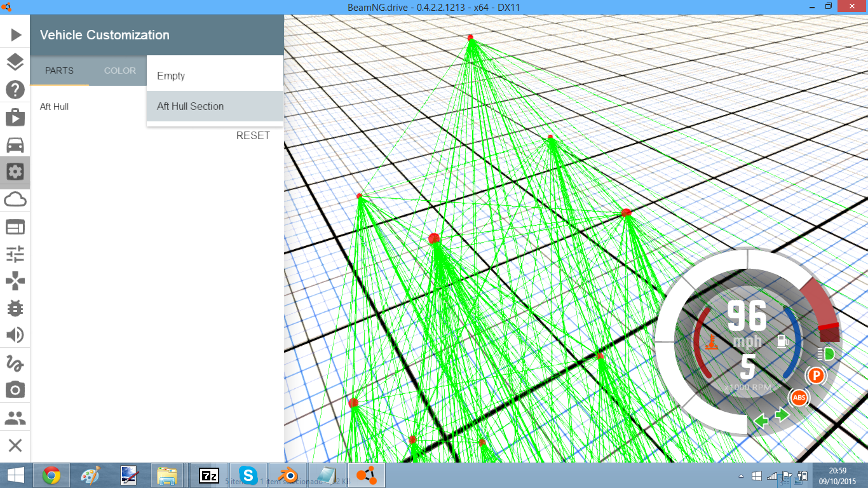Choose Aft Hull Section in dropdown

pyautogui.click(x=215, y=106)
